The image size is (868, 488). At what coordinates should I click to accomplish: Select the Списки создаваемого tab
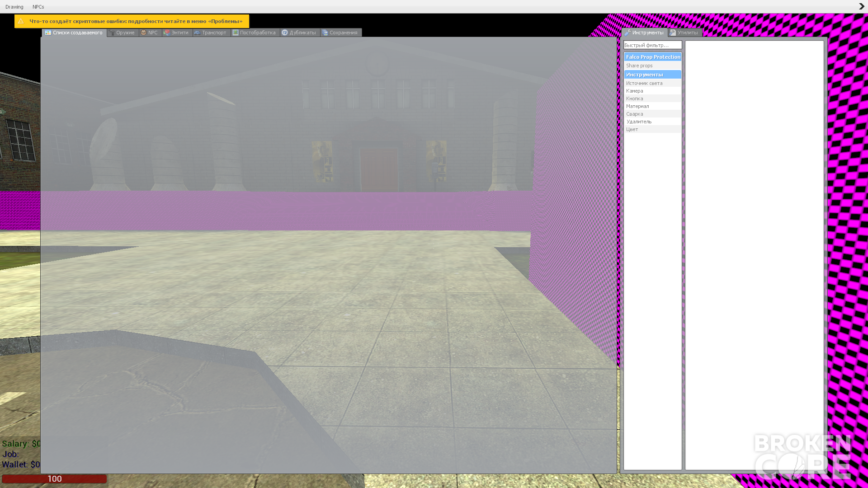click(74, 33)
